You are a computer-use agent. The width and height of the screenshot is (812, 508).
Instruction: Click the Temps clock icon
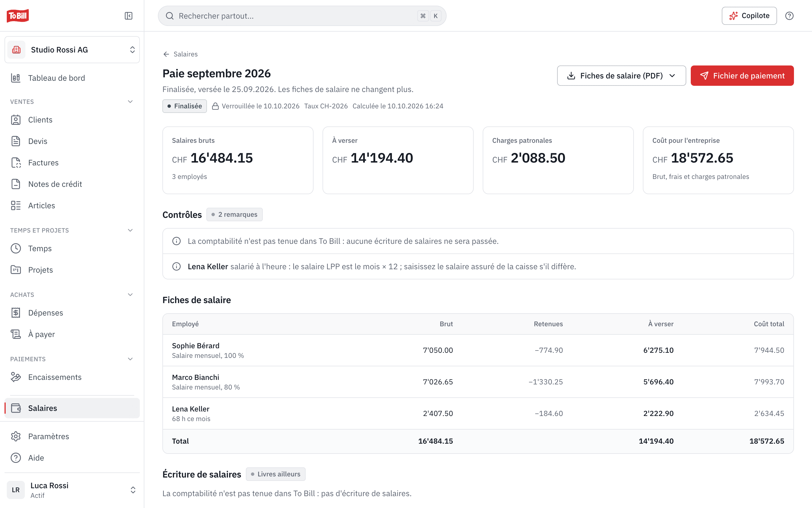(x=16, y=248)
